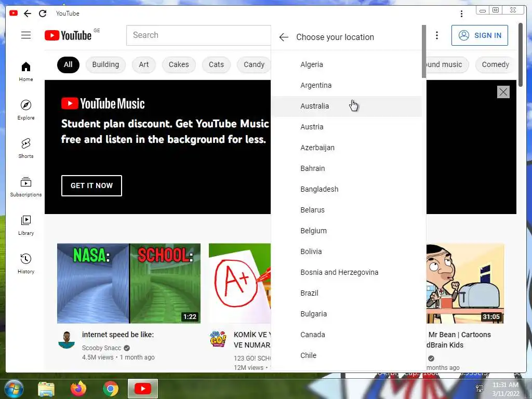The image size is (532, 399).
Task: Click the main page vertical scrollbar
Action: [521, 54]
